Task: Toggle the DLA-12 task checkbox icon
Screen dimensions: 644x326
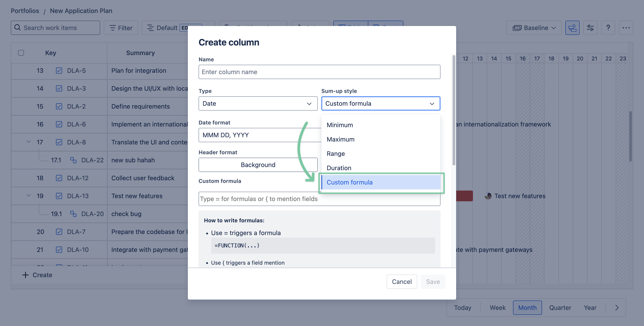Action: [59, 178]
